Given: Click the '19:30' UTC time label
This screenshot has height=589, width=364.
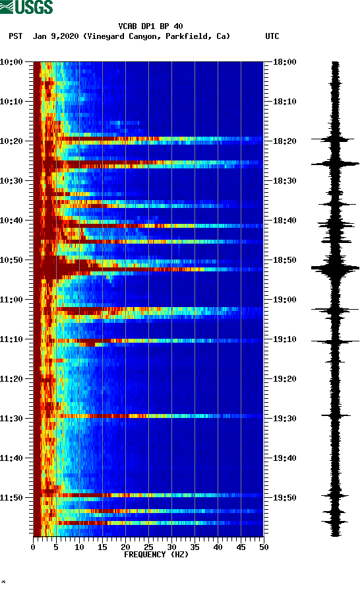Looking at the screenshot, I should (x=284, y=419).
